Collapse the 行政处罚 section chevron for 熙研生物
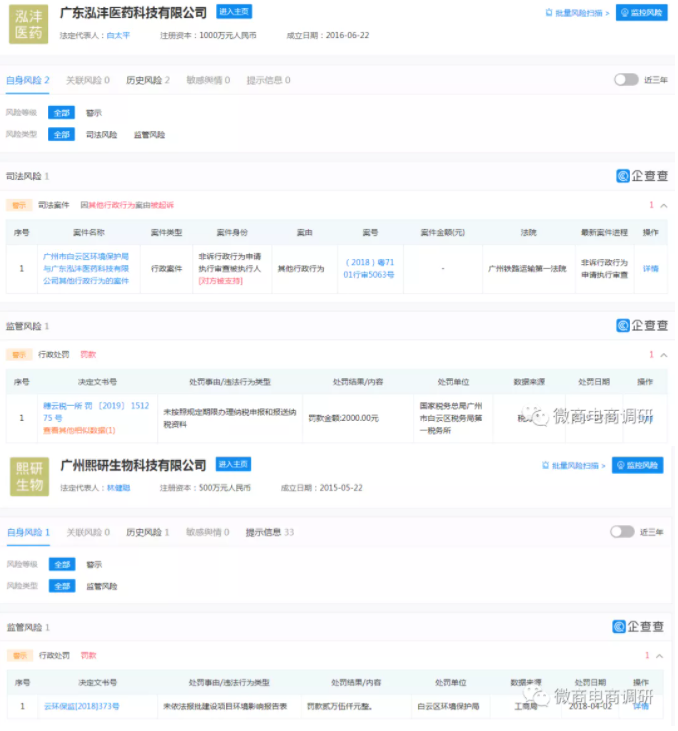678x731 pixels. click(661, 657)
